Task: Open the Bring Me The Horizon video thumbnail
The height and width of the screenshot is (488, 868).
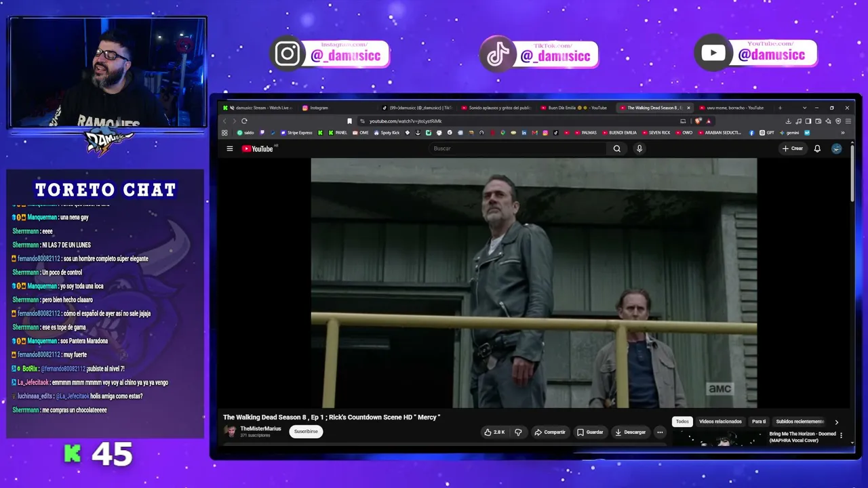Action: tap(719, 439)
